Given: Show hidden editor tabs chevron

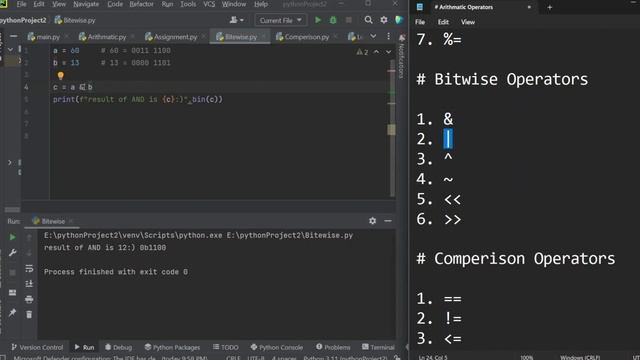Looking at the screenshot, I should point(373,37).
